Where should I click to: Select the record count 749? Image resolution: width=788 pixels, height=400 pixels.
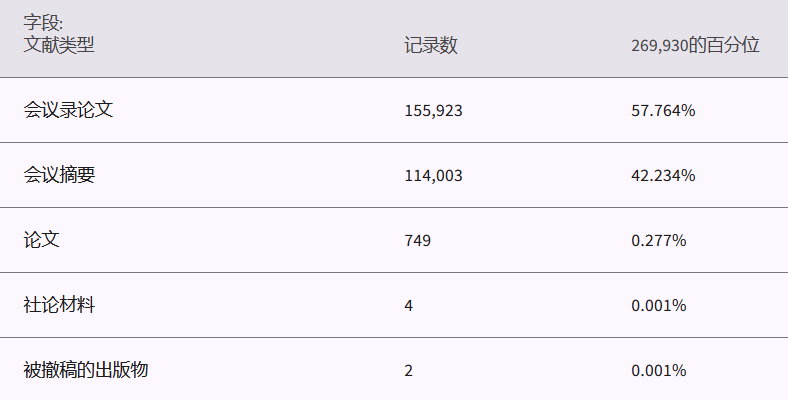coord(418,240)
